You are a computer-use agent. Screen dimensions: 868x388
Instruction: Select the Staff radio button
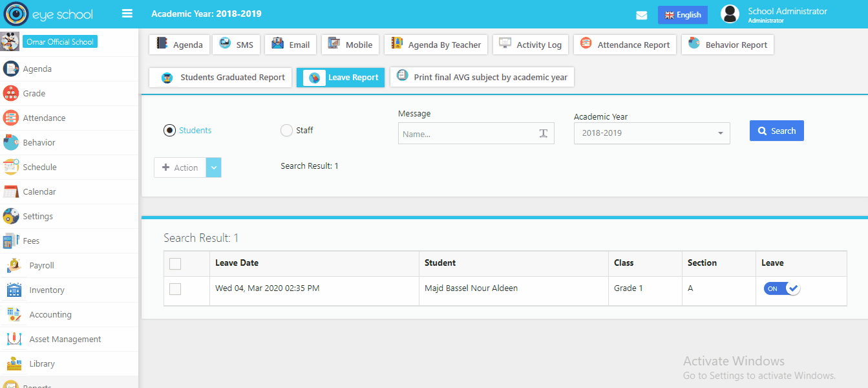286,131
